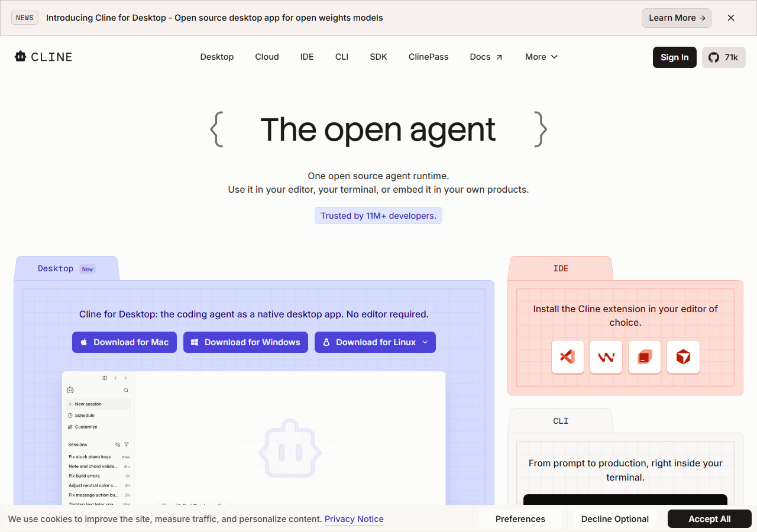Open Desktop in the top navigation bar
Screen dimensions: 757x532
(217, 57)
